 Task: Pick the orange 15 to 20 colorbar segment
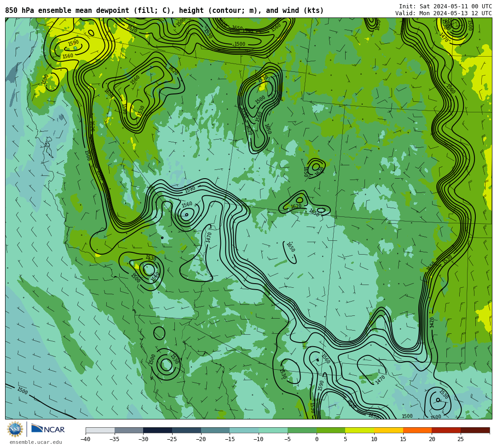[x=417, y=430]
